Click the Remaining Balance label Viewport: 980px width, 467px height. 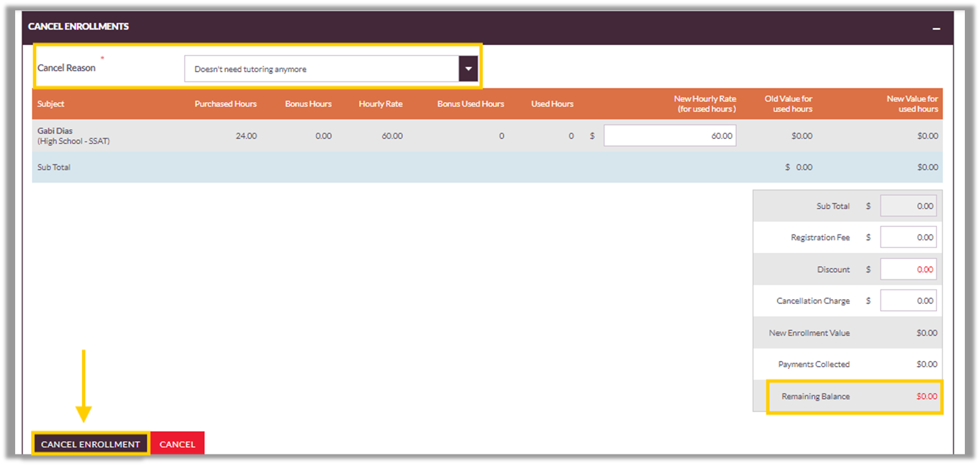tap(815, 397)
